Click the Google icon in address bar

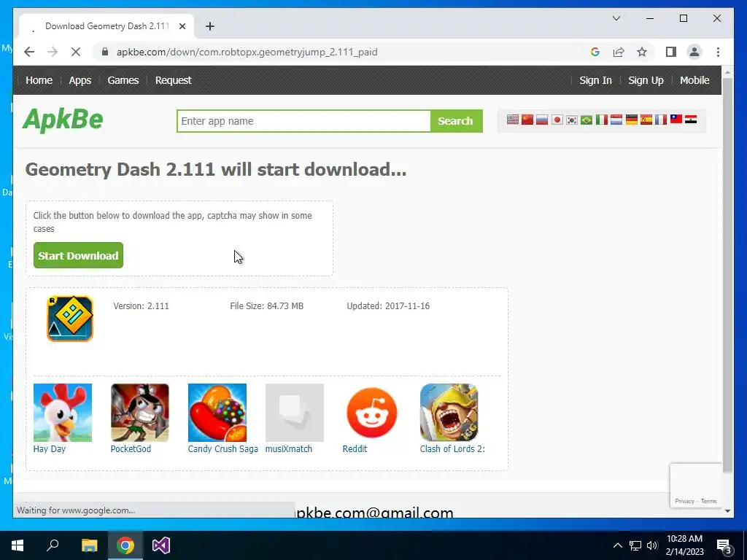pos(595,52)
